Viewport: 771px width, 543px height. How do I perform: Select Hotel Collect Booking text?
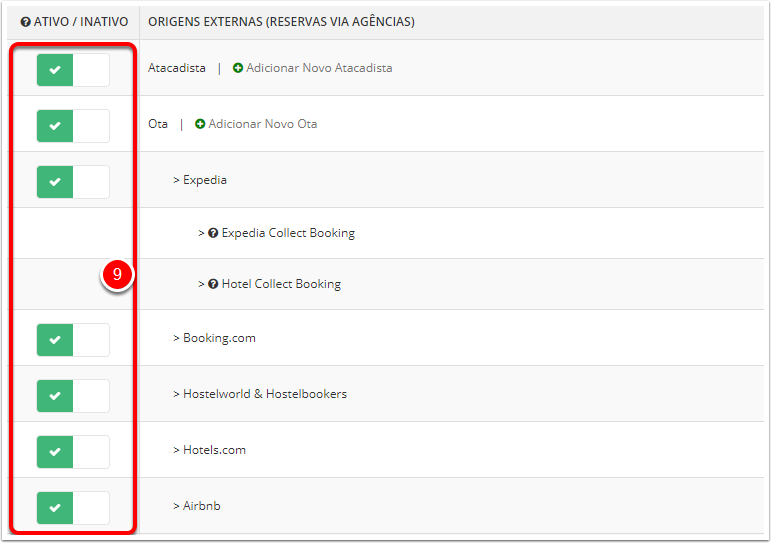pos(281,284)
